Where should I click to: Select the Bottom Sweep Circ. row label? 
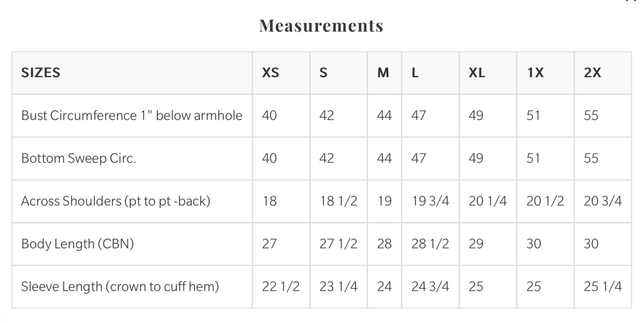pyautogui.click(x=79, y=158)
